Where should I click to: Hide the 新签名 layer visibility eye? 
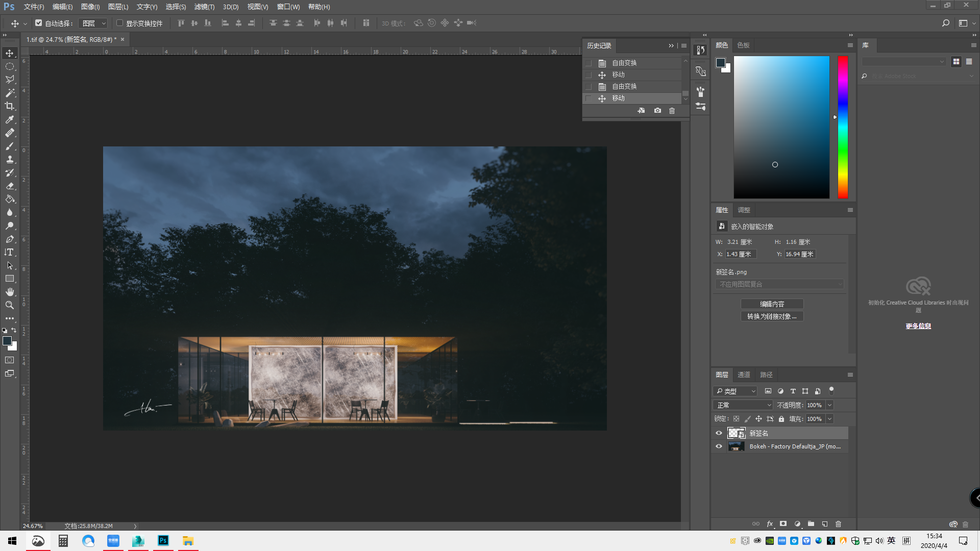719,433
